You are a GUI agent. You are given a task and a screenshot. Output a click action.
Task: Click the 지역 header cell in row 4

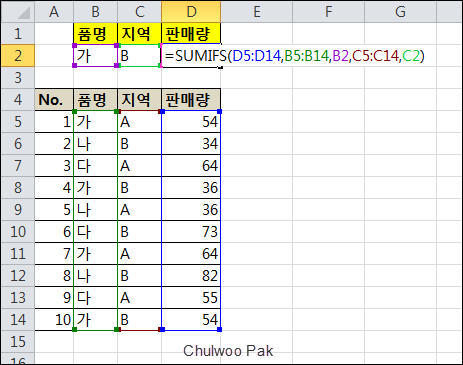pyautogui.click(x=139, y=100)
